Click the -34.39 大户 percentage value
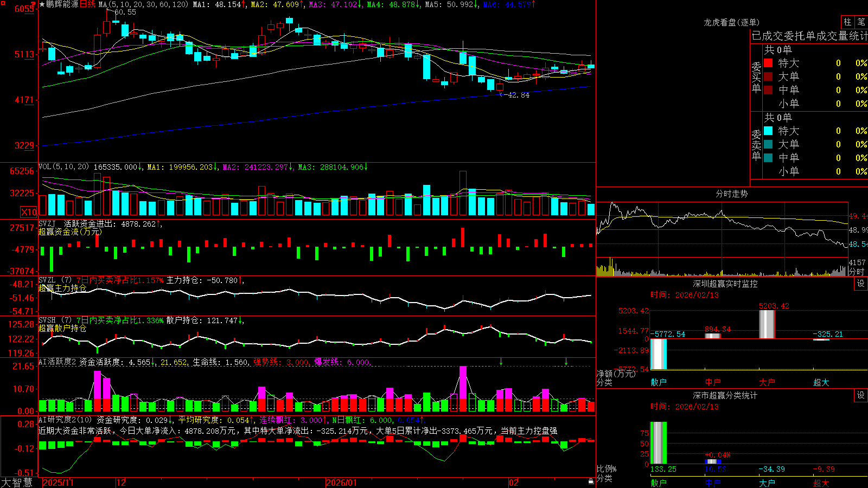 (x=772, y=469)
